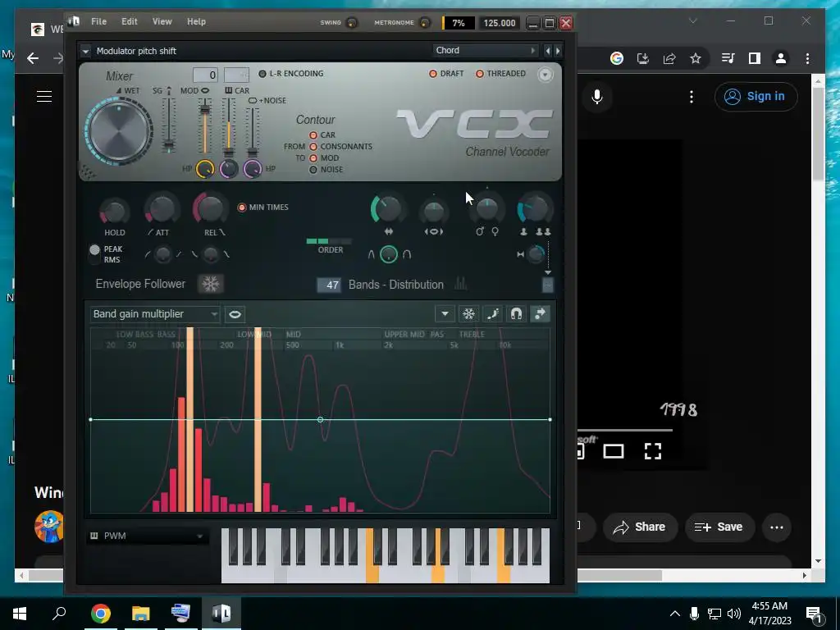Screen dimensions: 840x630
Task: Open the Band gain multiplier dropdown
Action: pyautogui.click(x=155, y=314)
